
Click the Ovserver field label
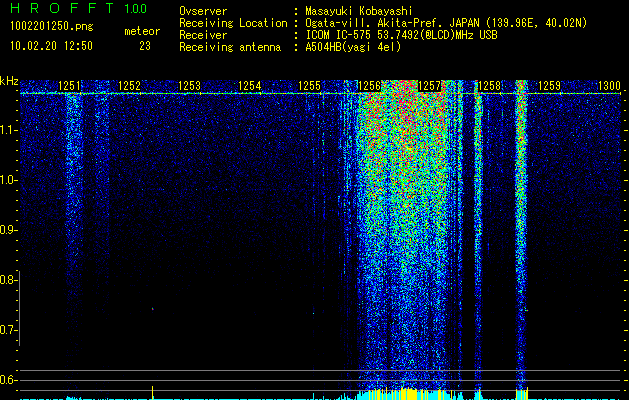203,11
